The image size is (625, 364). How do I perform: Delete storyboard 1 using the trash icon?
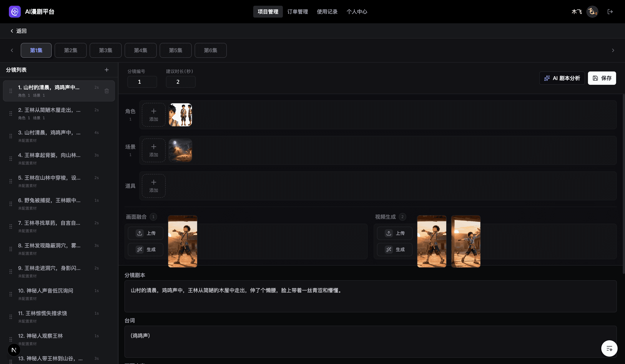coord(107,91)
